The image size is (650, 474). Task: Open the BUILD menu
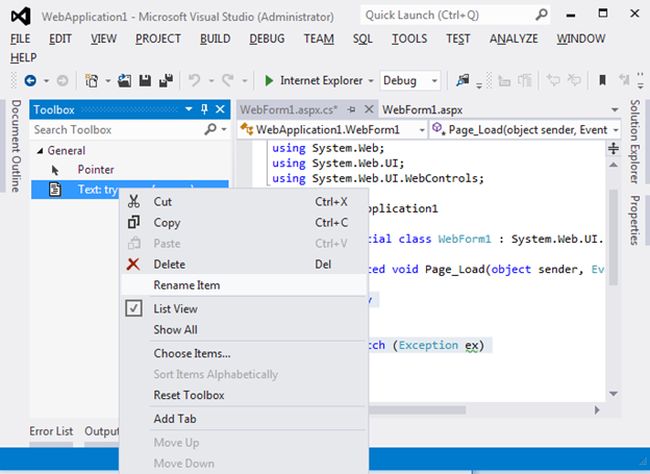(215, 38)
